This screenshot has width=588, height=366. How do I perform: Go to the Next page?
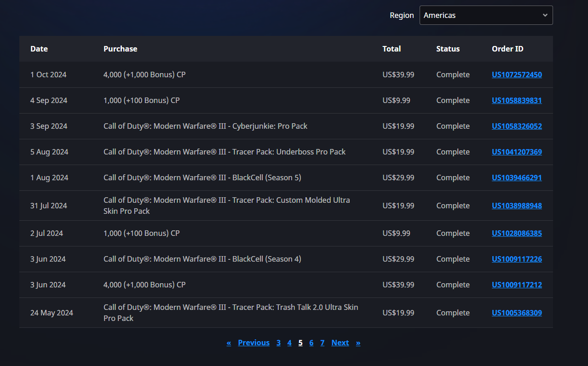pos(340,343)
